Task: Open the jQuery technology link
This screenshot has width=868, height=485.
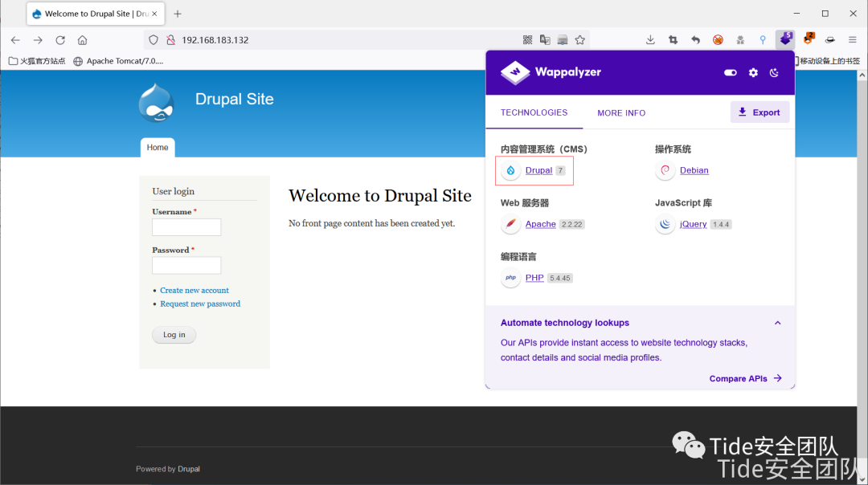Action: [693, 224]
